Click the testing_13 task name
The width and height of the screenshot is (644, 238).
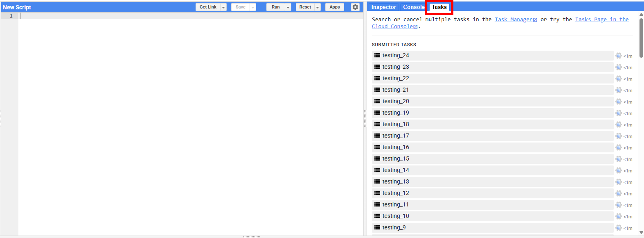point(396,182)
